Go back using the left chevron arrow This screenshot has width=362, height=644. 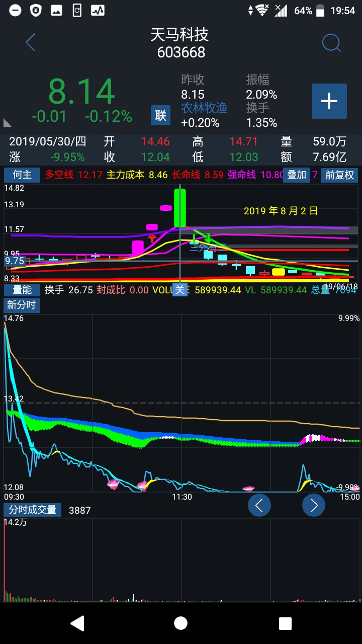tap(31, 43)
